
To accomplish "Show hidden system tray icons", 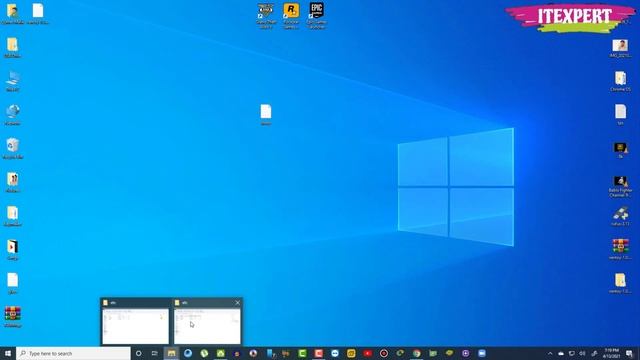I will tap(550, 353).
